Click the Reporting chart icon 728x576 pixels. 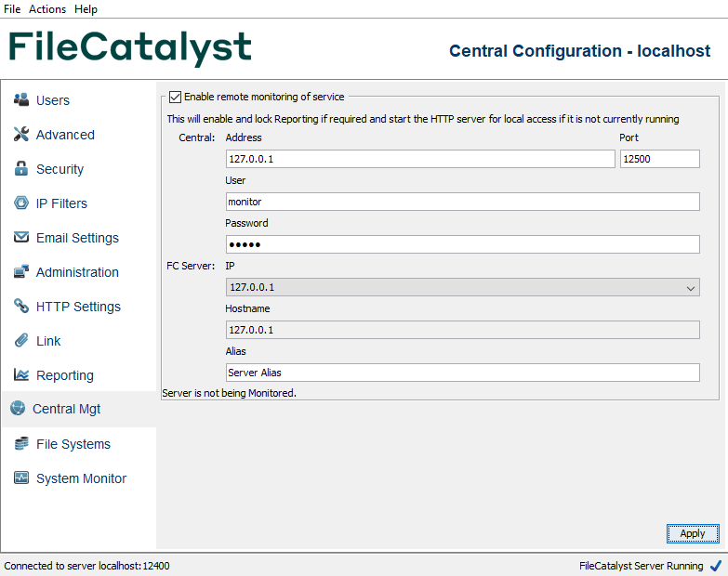[x=21, y=374]
